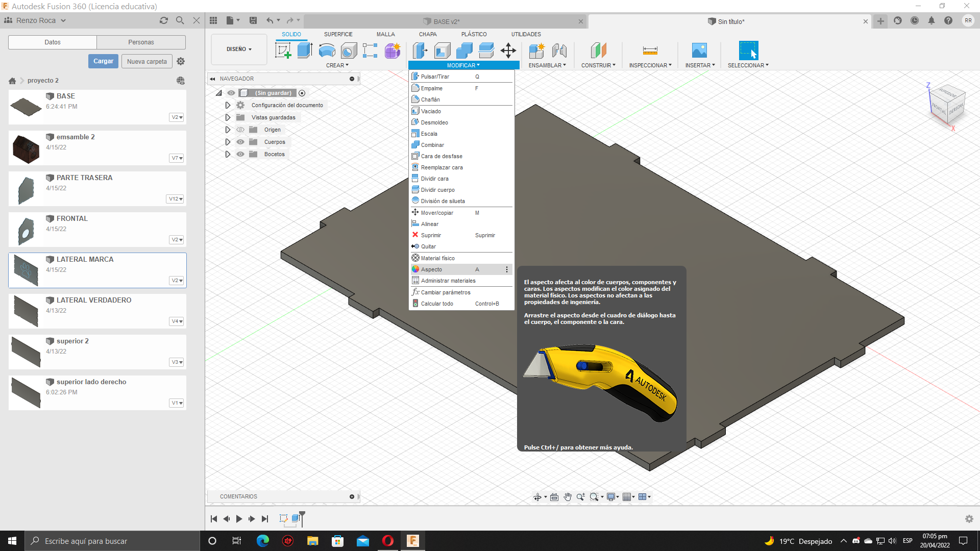The width and height of the screenshot is (980, 551).
Task: Click the Datos button
Action: click(53, 42)
